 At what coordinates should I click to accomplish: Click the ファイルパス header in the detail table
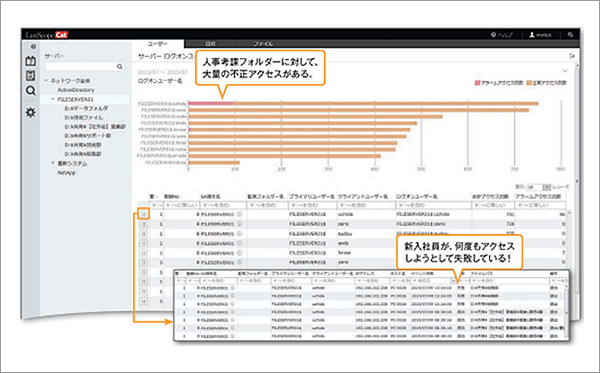[481, 274]
